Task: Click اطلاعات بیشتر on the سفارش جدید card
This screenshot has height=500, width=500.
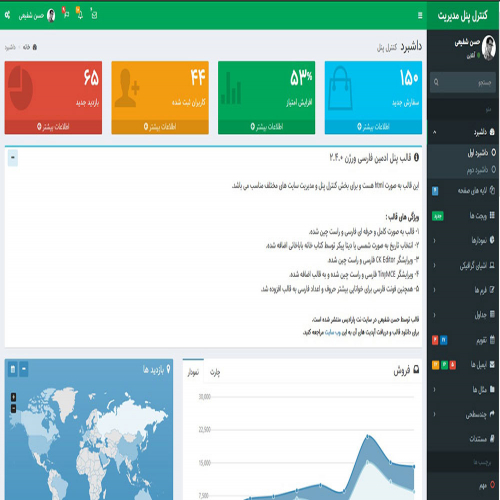Action: pyautogui.click(x=373, y=127)
